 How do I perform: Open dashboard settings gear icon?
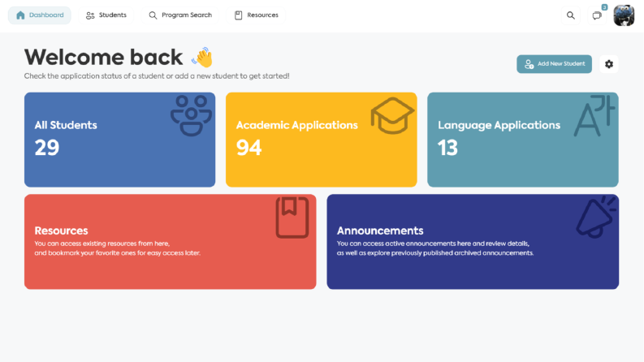pyautogui.click(x=609, y=64)
